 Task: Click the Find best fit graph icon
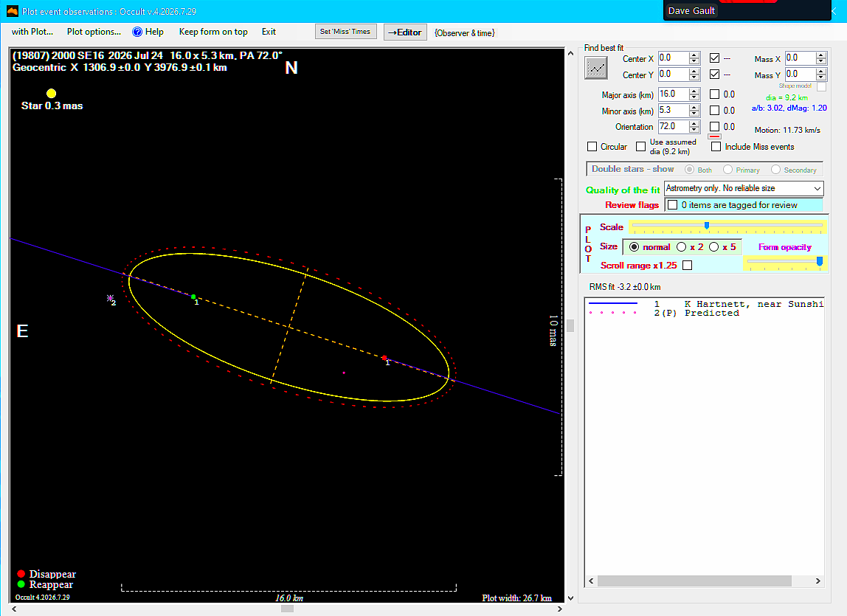point(596,68)
